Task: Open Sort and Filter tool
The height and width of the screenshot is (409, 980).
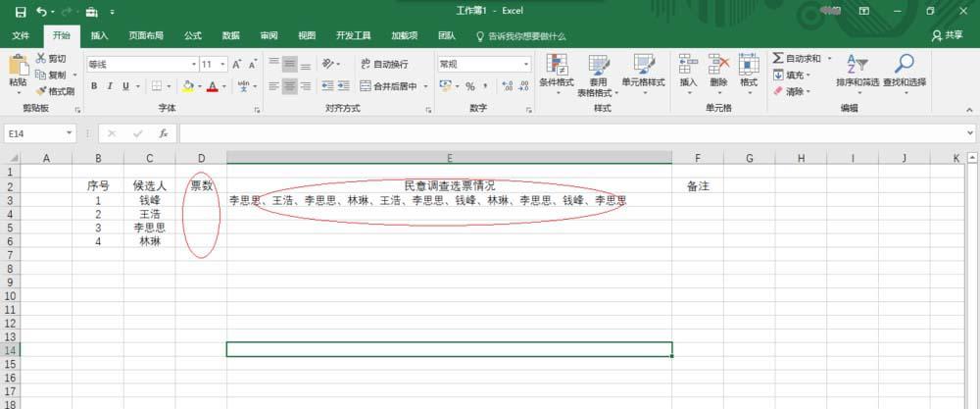Action: click(857, 65)
